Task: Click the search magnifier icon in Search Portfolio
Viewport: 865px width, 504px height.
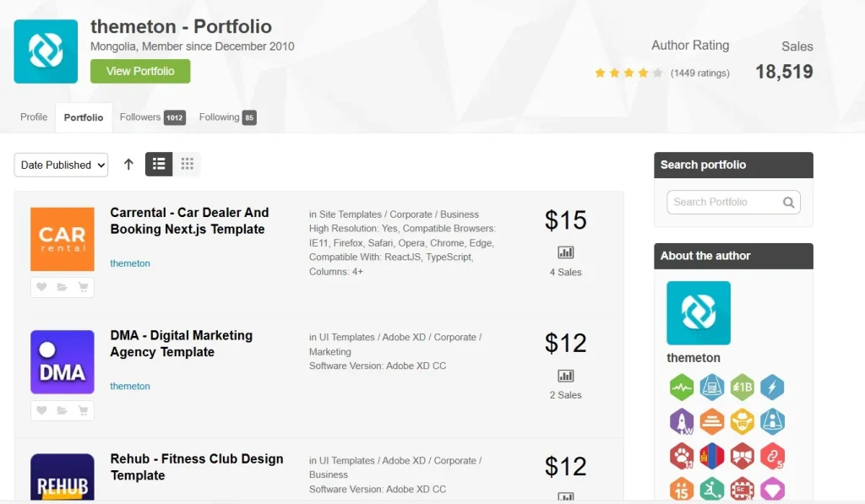Action: pyautogui.click(x=788, y=203)
